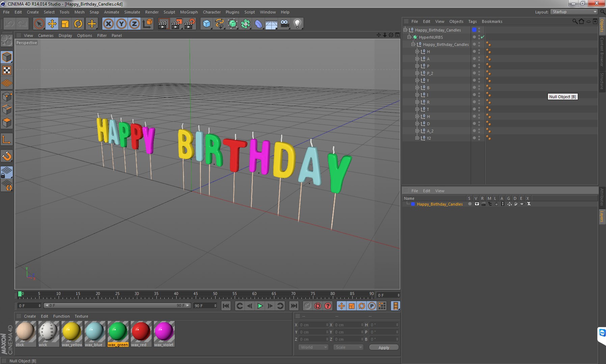
Task: Render to Picture Viewer
Action: pyautogui.click(x=176, y=24)
